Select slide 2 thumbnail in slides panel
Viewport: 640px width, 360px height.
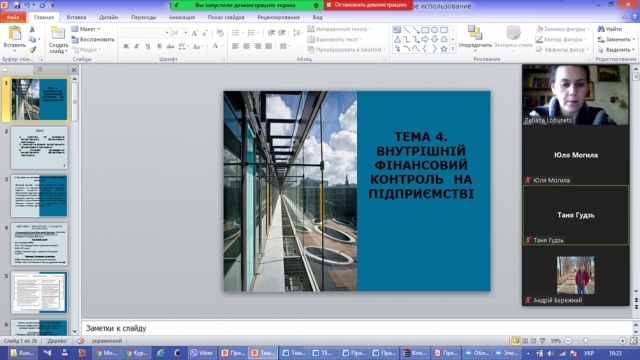(39, 148)
